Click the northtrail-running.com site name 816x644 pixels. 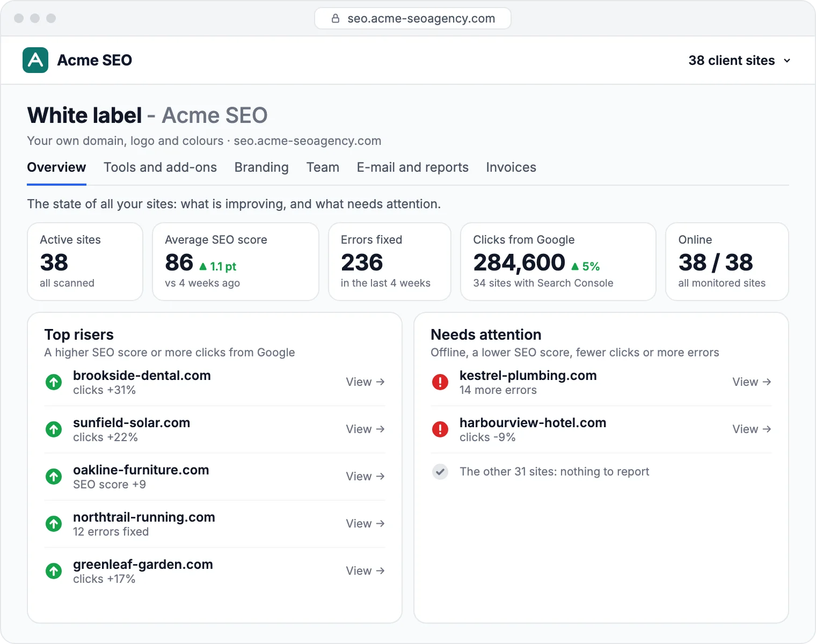pos(144,517)
